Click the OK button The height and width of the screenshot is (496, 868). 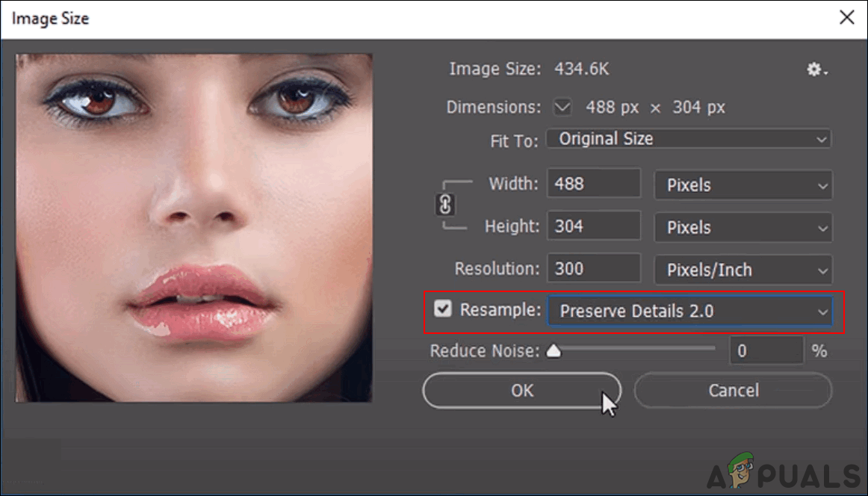point(521,391)
